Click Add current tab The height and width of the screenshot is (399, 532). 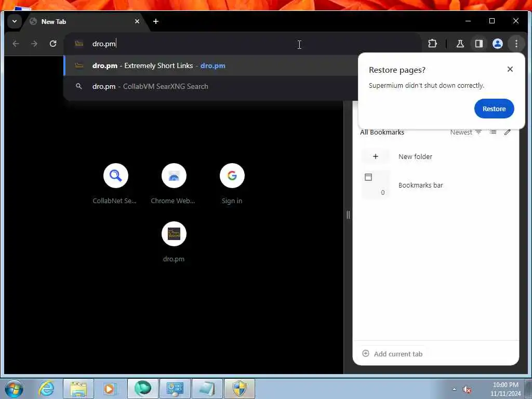click(x=392, y=354)
